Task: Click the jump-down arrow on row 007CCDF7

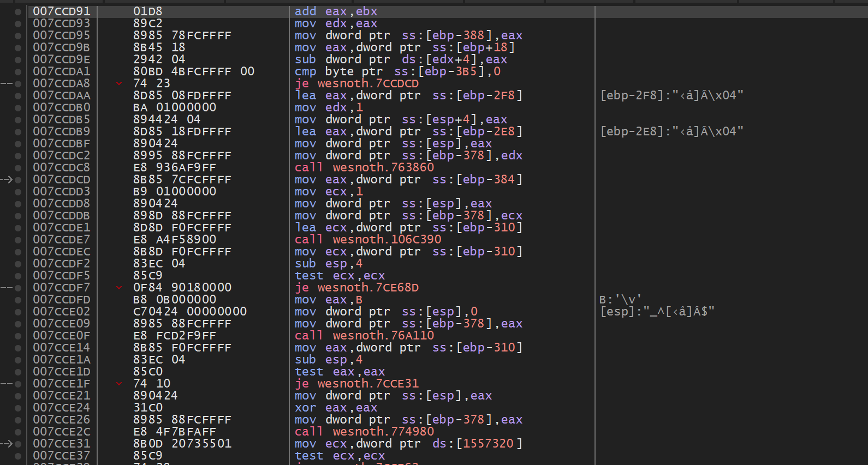Action: coord(119,288)
